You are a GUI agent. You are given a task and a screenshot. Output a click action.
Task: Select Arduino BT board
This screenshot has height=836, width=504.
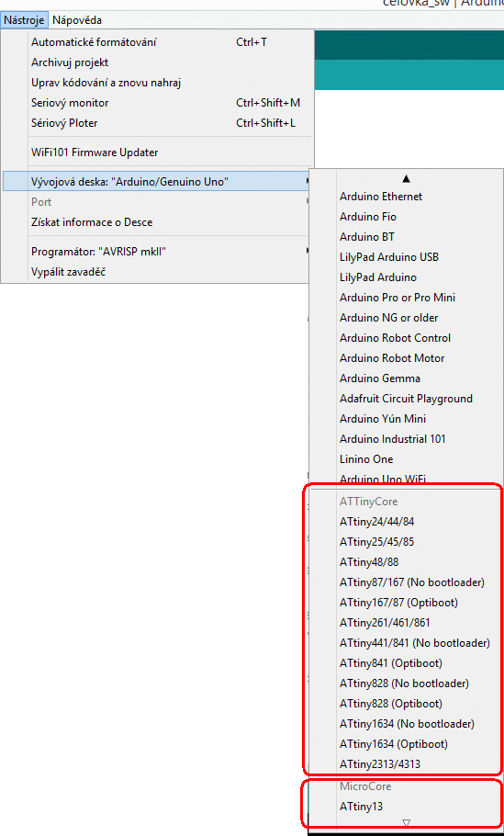406,237
